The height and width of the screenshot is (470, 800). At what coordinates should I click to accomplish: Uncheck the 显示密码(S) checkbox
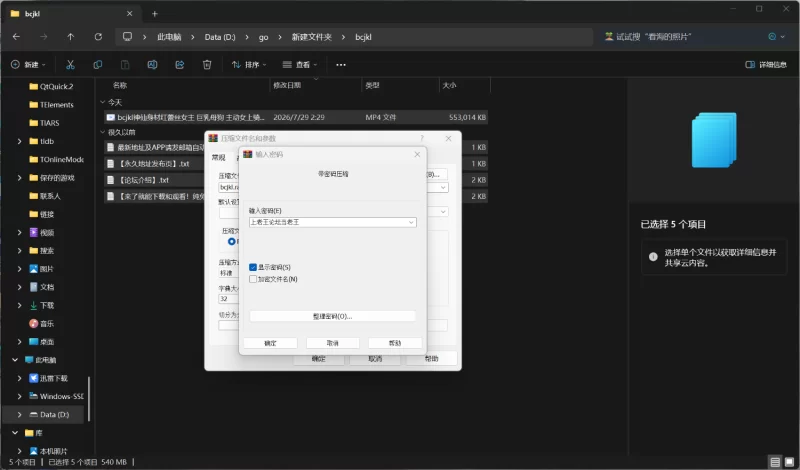pyautogui.click(x=253, y=267)
